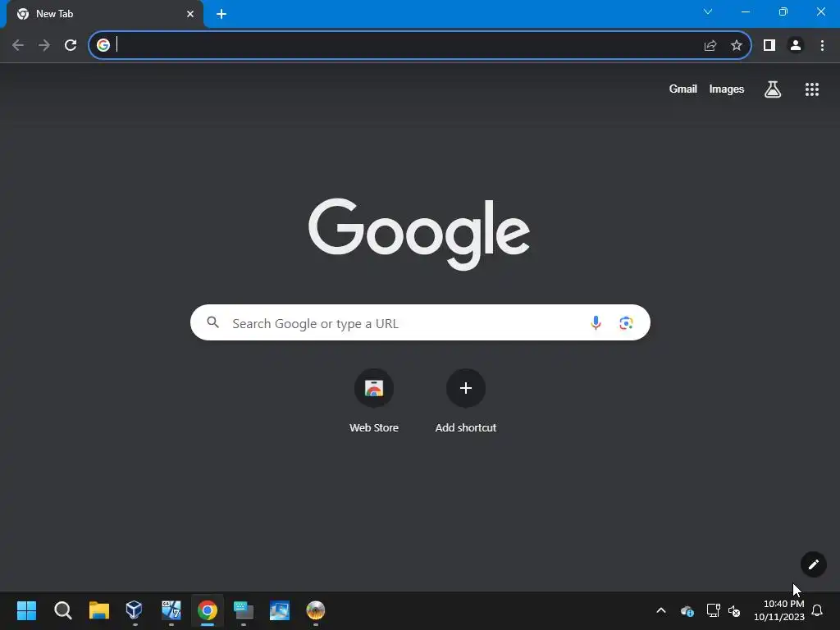Open the VirtualBox cube icon in taskbar
This screenshot has height=630, width=840.
tap(134, 609)
